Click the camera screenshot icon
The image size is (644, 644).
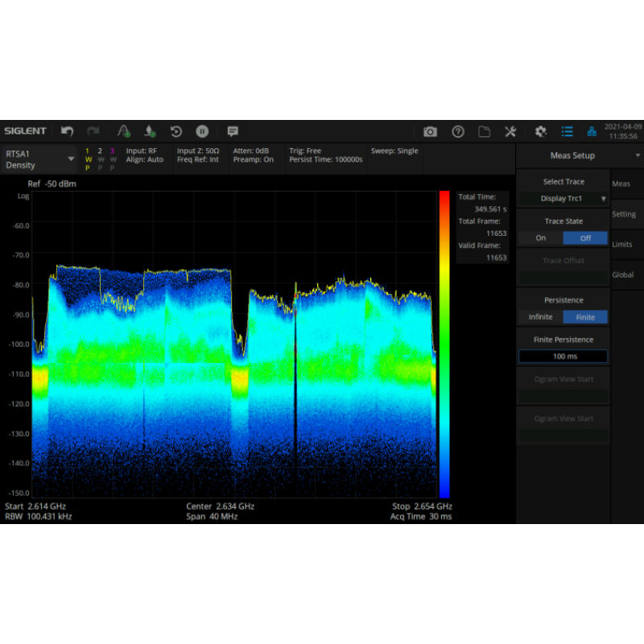(x=430, y=131)
